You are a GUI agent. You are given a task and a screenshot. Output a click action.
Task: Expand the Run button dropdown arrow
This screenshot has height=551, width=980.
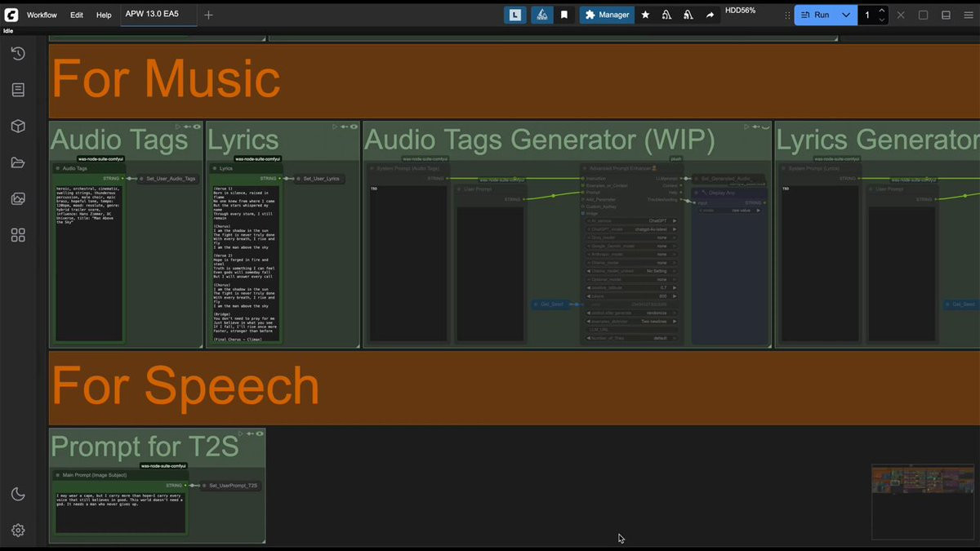click(x=846, y=15)
